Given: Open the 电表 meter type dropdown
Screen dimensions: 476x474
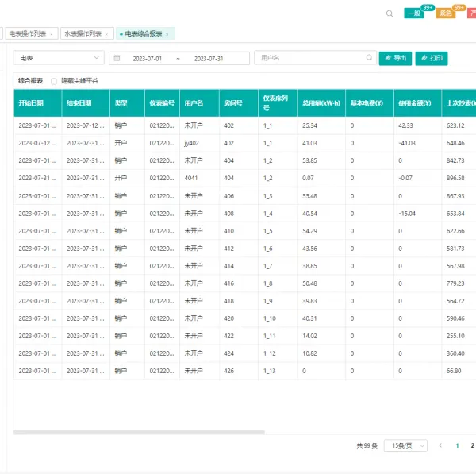Looking at the screenshot, I should tap(59, 58).
